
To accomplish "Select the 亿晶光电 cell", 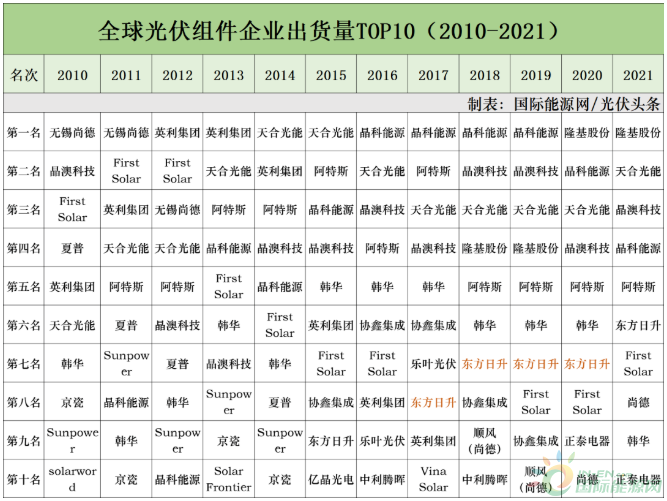I will (x=331, y=479).
